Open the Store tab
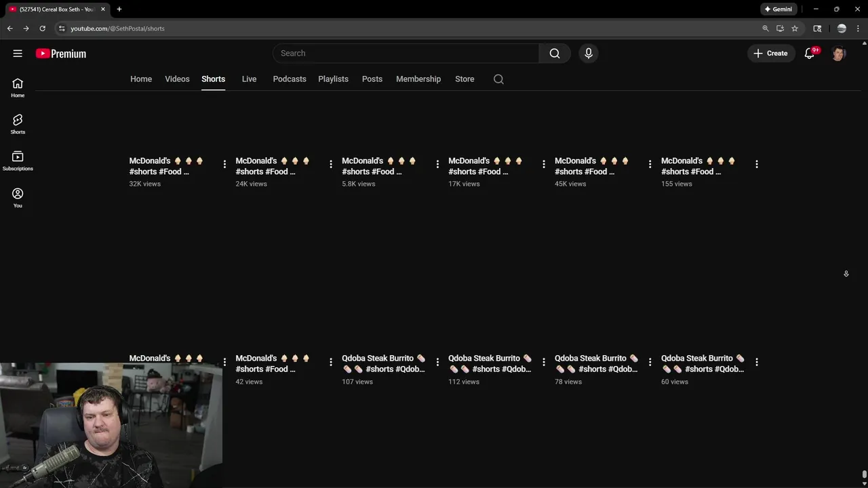The height and width of the screenshot is (488, 868). point(465,79)
